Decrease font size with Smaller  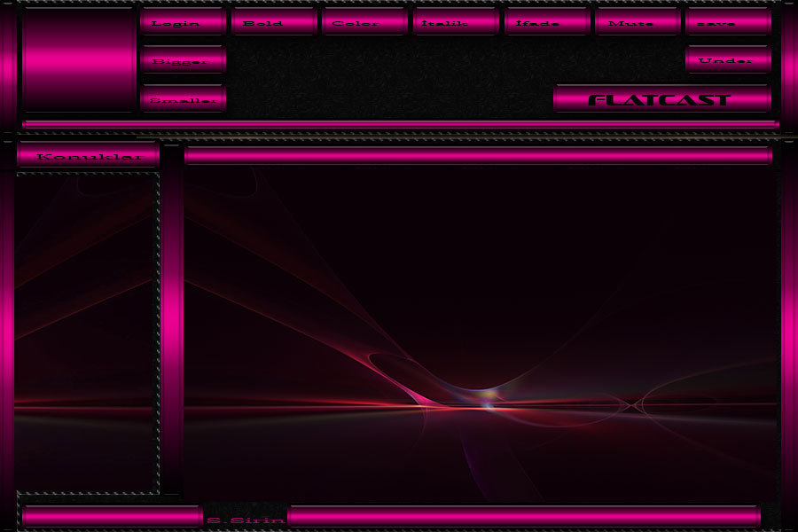pyautogui.click(x=183, y=99)
